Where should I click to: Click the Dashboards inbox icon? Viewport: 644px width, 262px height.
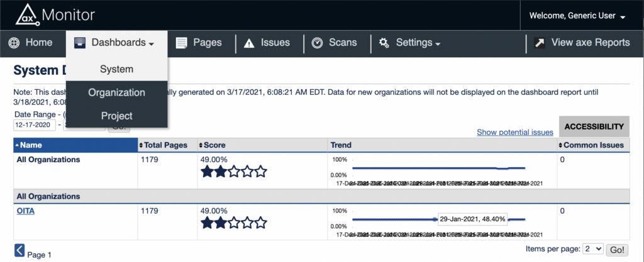point(80,43)
